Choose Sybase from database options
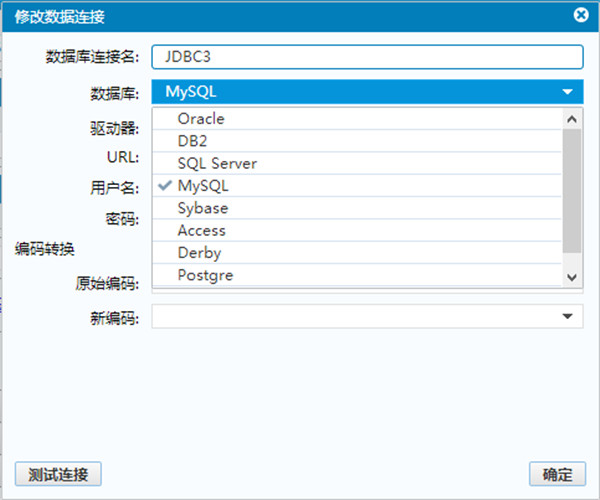Screen dimensions: 600x500 [203, 208]
